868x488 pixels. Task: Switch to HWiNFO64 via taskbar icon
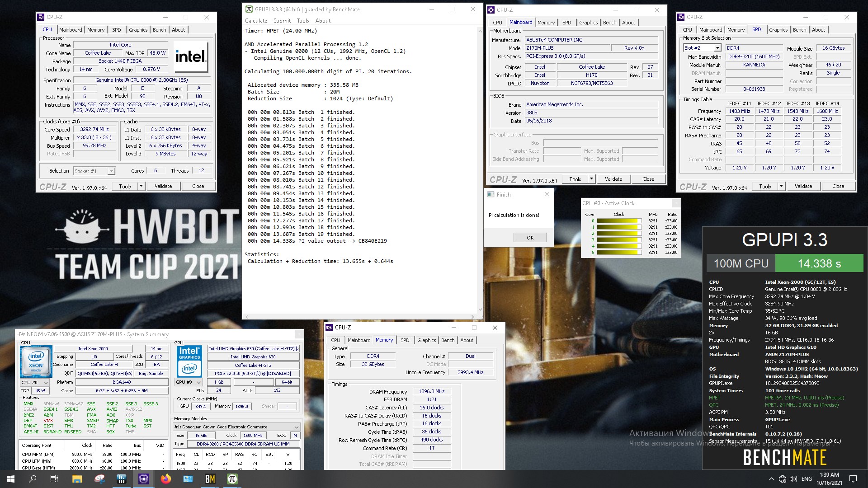(x=121, y=479)
